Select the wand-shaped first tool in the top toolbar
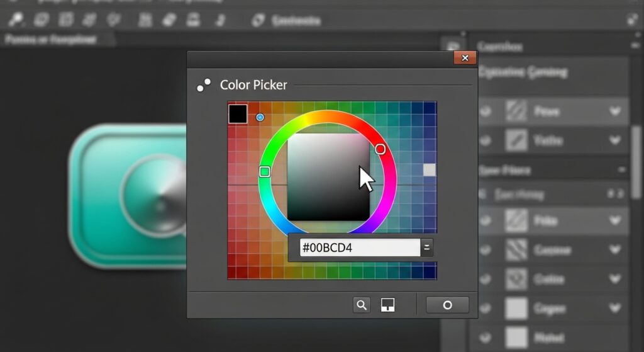Image resolution: width=644 pixels, height=352 pixels. click(x=16, y=20)
